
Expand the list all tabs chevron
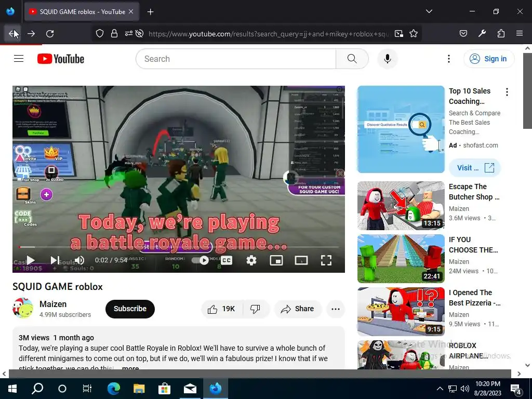(429, 11)
